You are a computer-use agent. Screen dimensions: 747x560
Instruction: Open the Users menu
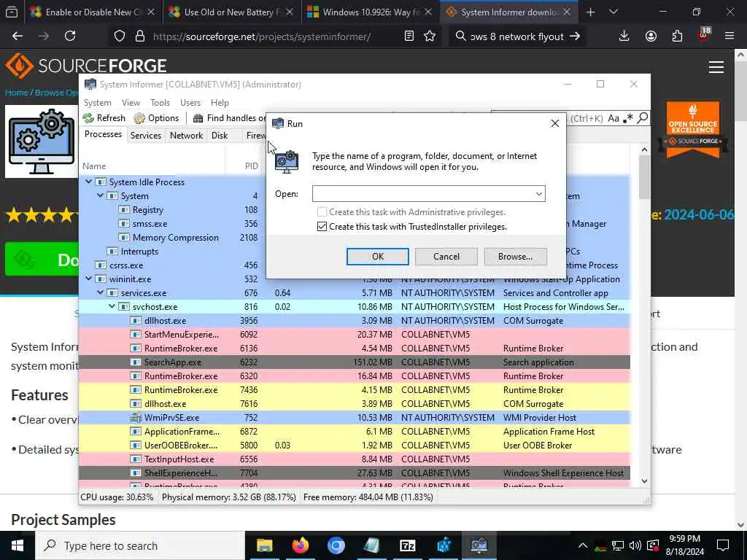190,102
